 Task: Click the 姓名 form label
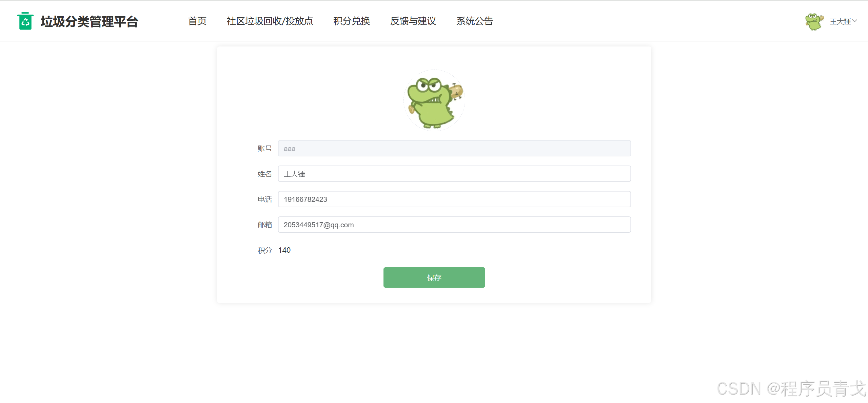coord(264,174)
